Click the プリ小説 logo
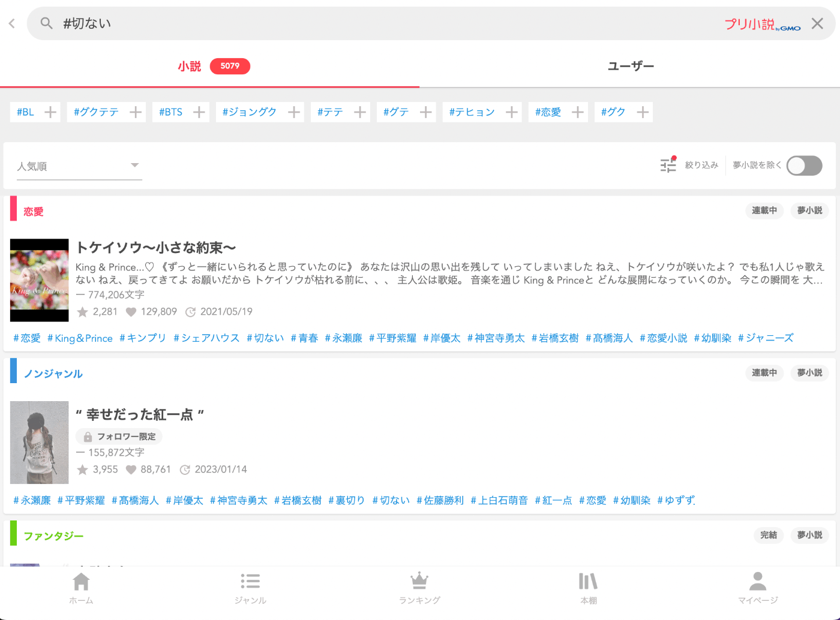The image size is (840, 620). 762,24
